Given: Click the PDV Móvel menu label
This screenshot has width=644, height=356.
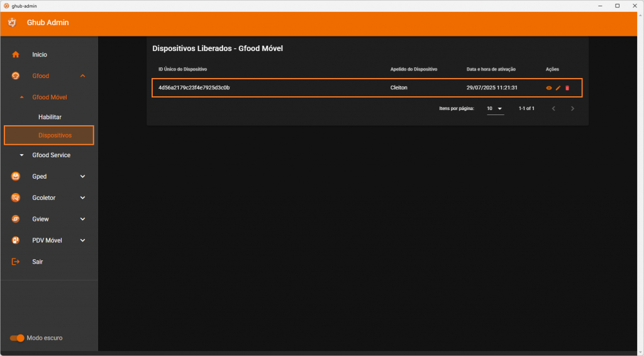Looking at the screenshot, I should tap(47, 241).
